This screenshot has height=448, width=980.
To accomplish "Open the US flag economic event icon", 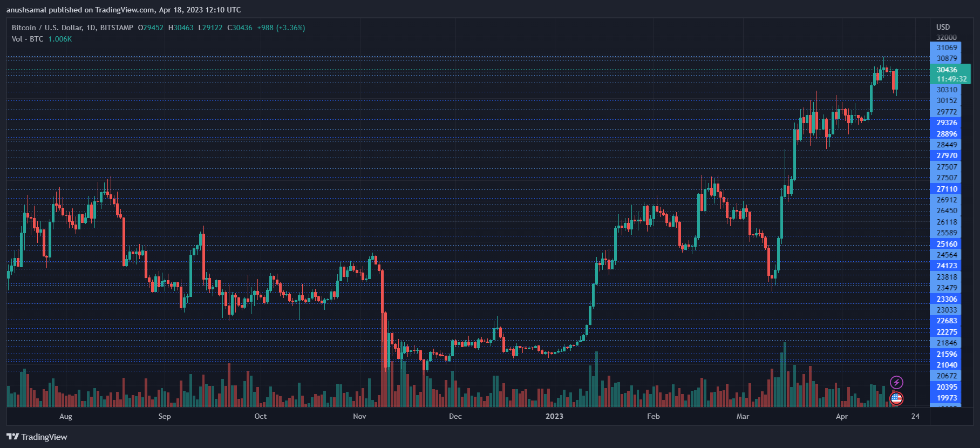I will pyautogui.click(x=896, y=398).
